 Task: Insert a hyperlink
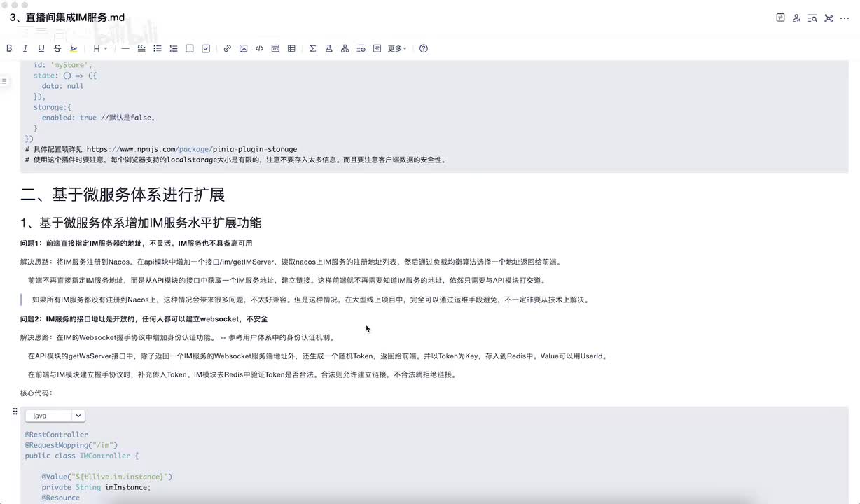click(x=227, y=48)
